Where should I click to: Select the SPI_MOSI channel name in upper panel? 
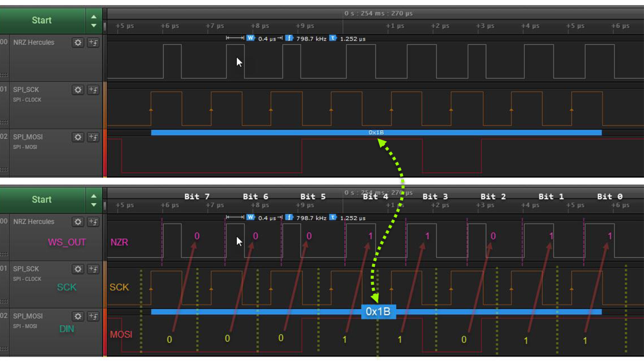[x=28, y=137]
